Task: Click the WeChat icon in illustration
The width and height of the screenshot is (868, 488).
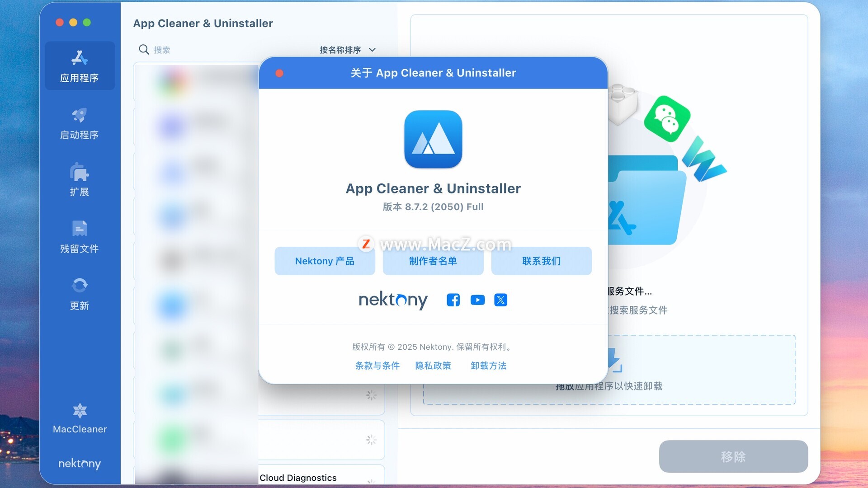Action: click(667, 119)
